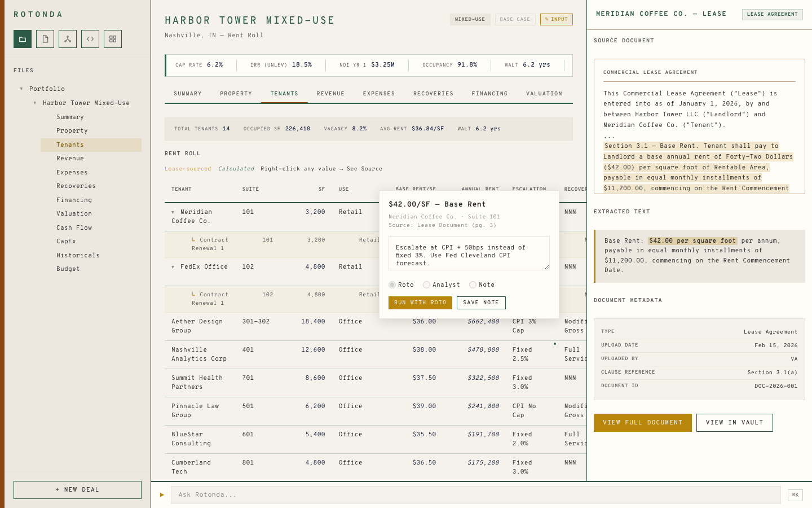Open the model/node view icon in the sidebar
This screenshot has height=508, width=812.
click(68, 38)
